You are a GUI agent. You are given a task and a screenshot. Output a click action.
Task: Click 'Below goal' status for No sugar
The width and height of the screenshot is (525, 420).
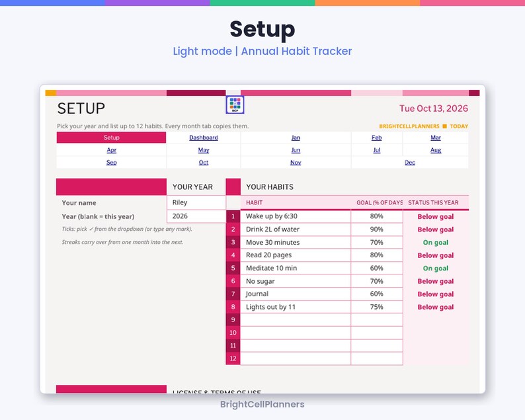[x=436, y=281]
